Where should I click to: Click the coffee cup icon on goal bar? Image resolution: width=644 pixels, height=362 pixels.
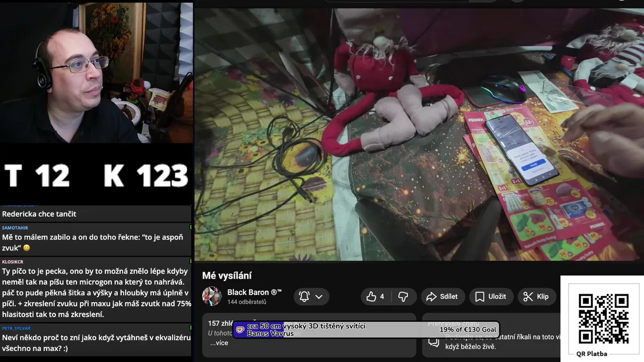pos(240,330)
